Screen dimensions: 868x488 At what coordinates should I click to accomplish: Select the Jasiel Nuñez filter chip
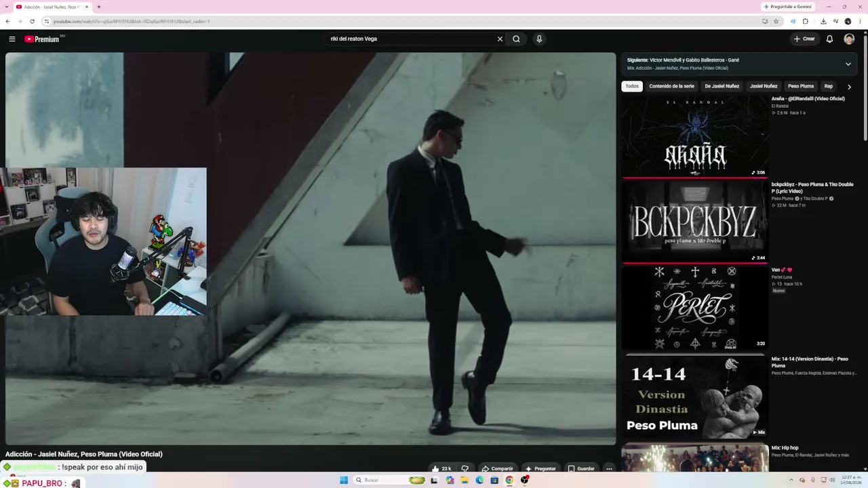point(764,86)
